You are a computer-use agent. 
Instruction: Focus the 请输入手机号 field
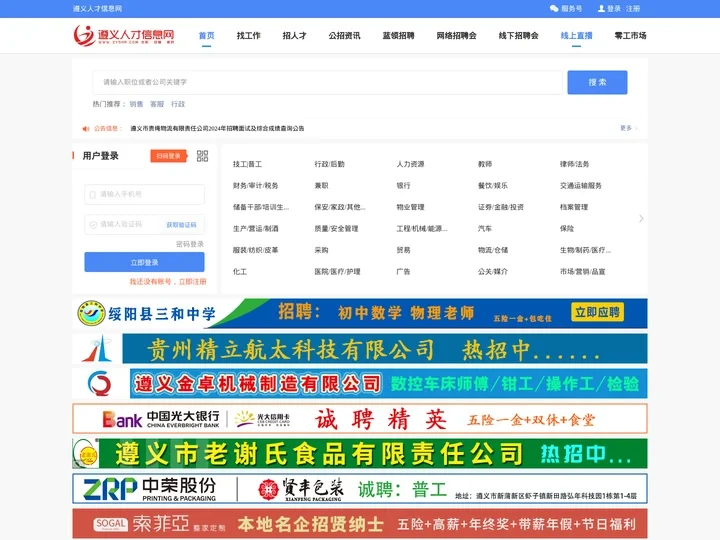coord(144,195)
